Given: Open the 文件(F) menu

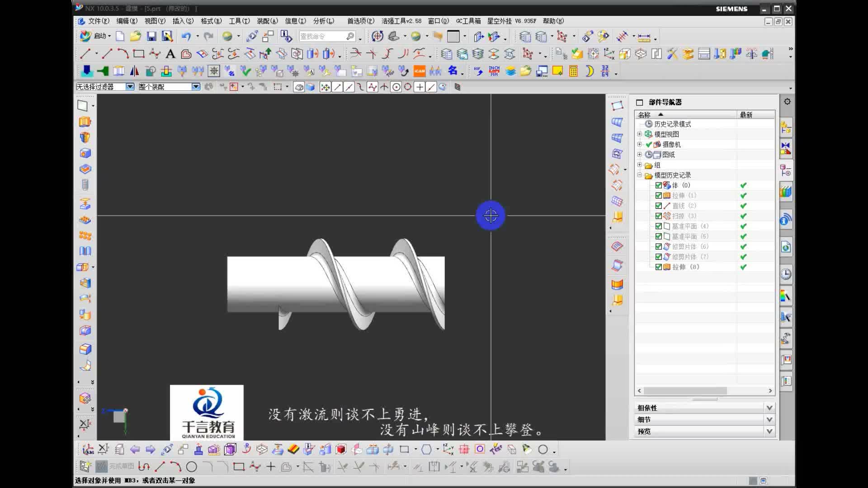Looking at the screenshot, I should [x=99, y=21].
